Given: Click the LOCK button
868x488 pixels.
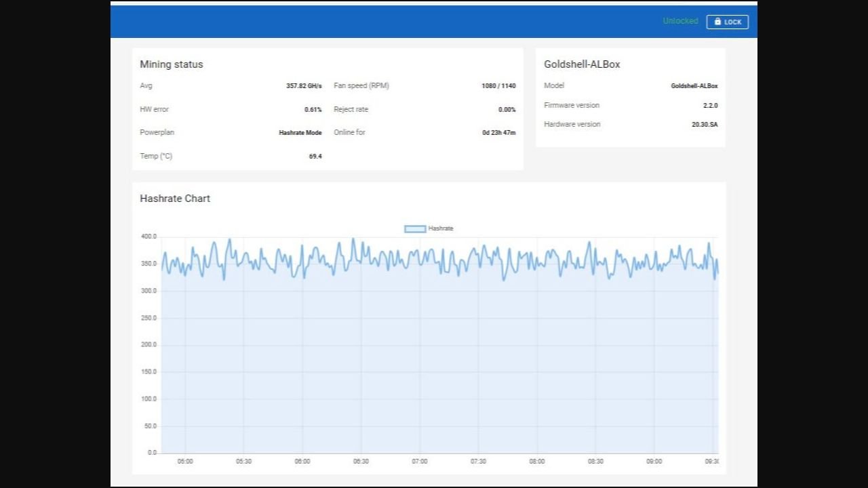Looking at the screenshot, I should 727,22.
